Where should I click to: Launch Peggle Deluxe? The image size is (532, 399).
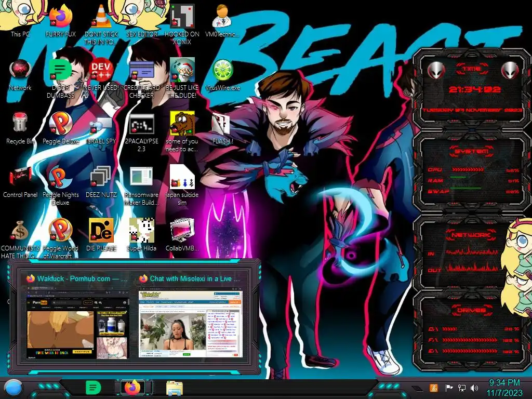(60, 128)
